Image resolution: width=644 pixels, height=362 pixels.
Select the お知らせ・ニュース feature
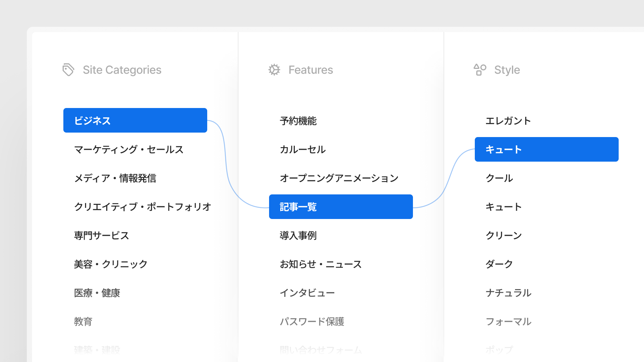pyautogui.click(x=321, y=264)
